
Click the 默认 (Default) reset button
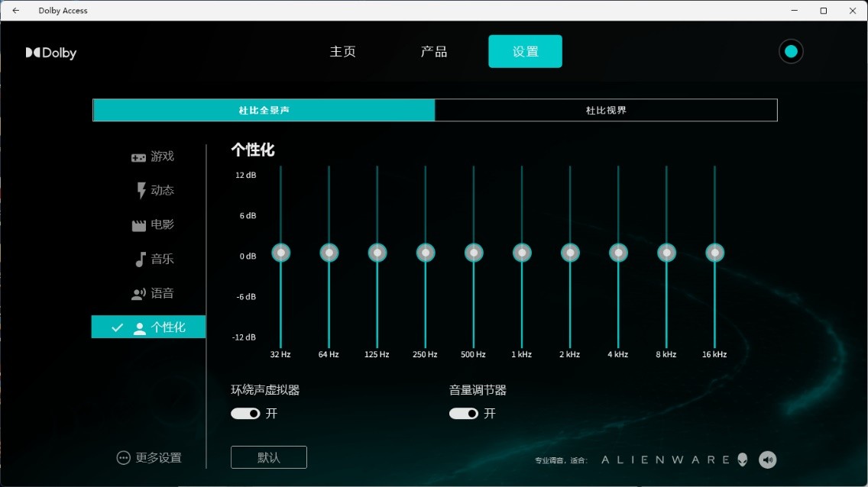click(268, 457)
